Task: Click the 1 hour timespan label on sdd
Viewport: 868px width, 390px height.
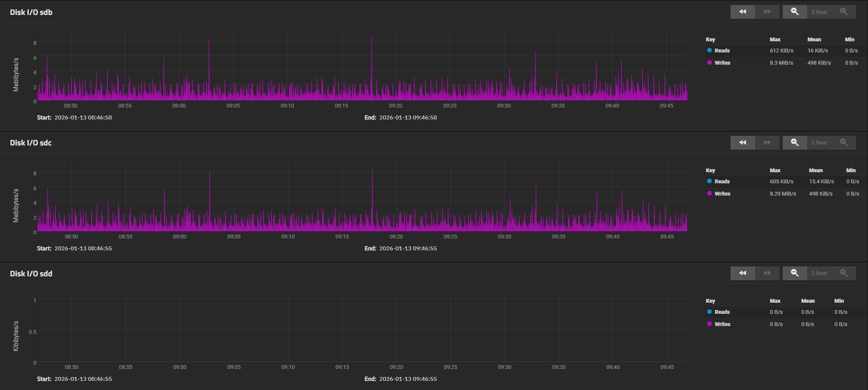Action: pyautogui.click(x=819, y=273)
